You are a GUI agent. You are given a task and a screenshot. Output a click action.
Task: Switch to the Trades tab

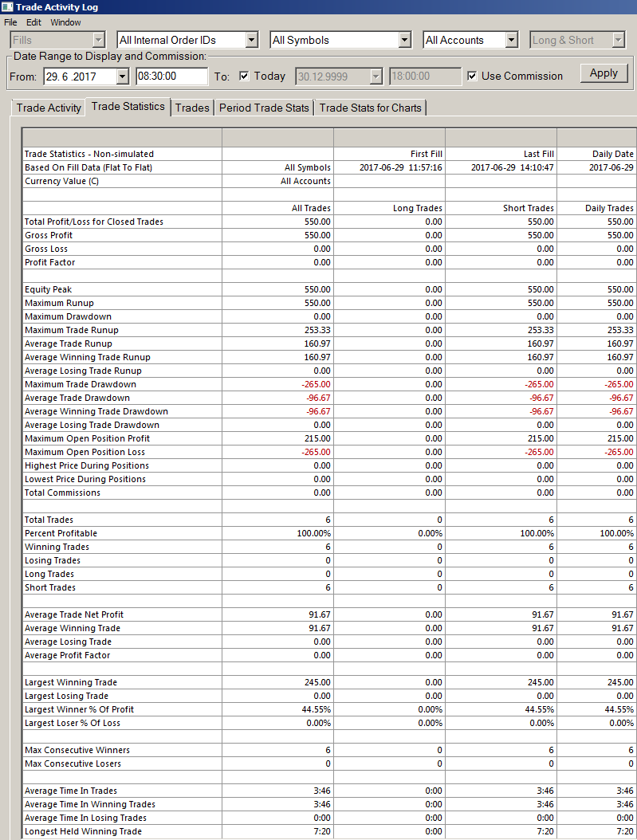click(x=192, y=108)
